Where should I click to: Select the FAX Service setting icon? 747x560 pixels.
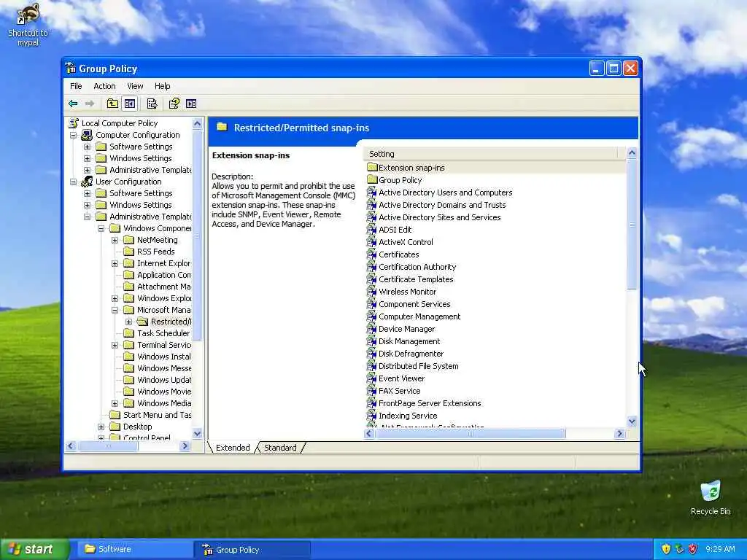point(371,391)
